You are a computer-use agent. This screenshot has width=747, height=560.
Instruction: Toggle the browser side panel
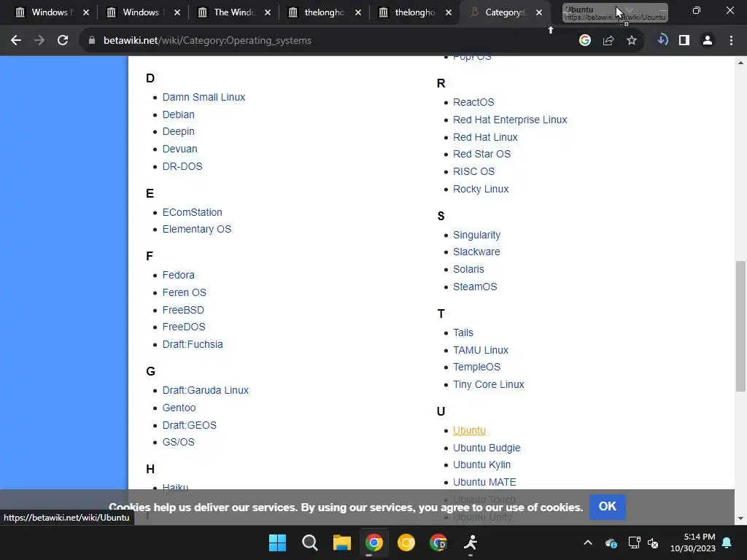684,41
